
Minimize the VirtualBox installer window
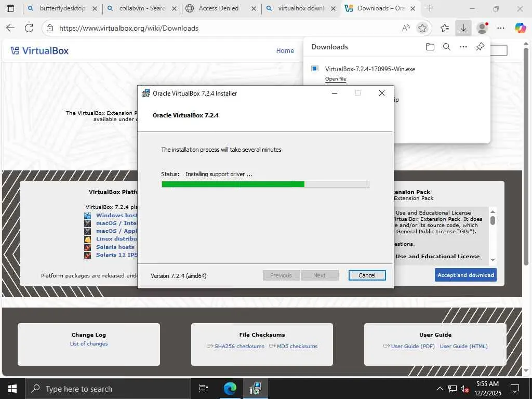click(x=335, y=94)
